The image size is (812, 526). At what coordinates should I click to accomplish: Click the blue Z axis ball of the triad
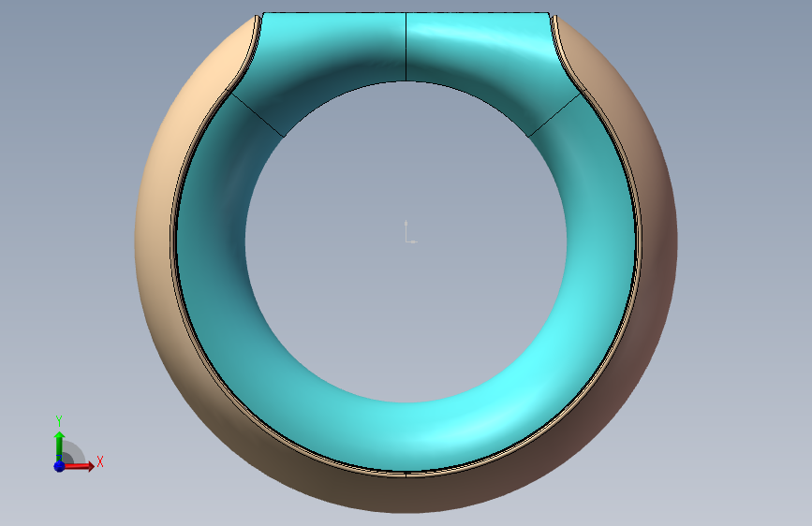tap(59, 466)
